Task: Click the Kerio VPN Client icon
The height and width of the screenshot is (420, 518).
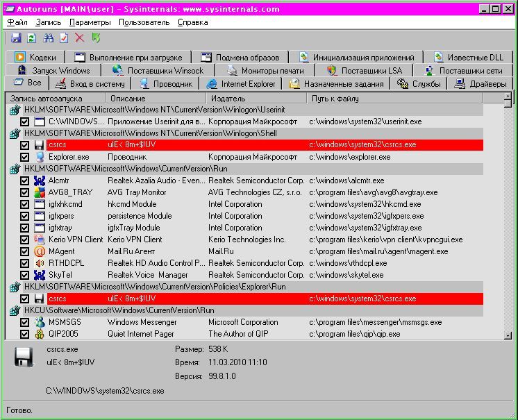Action: (x=40, y=240)
